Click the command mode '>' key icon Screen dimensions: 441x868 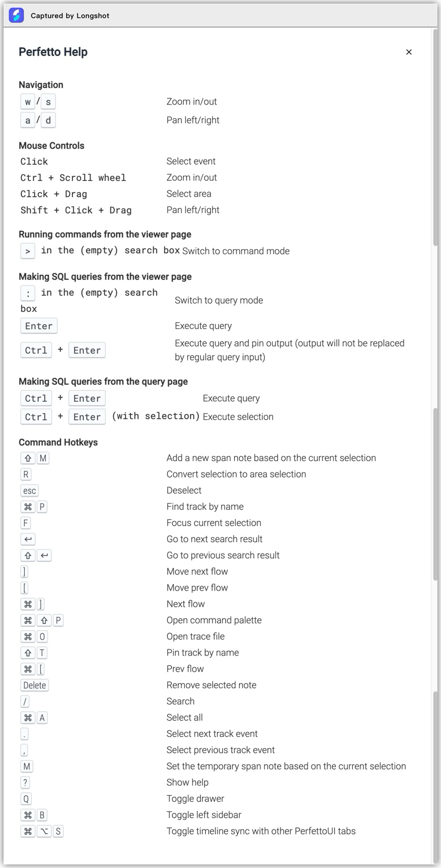[x=27, y=250]
